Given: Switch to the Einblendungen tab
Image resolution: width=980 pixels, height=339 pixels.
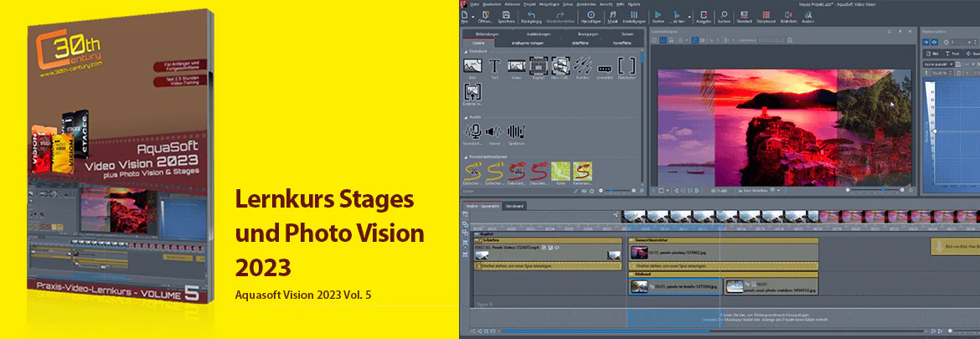Looking at the screenshot, I should point(488,33).
